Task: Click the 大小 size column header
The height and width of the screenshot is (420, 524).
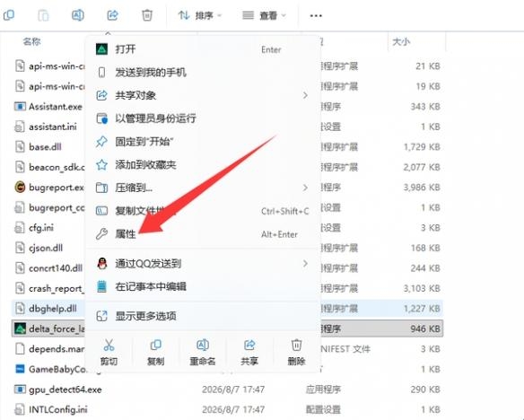Action: [401, 42]
